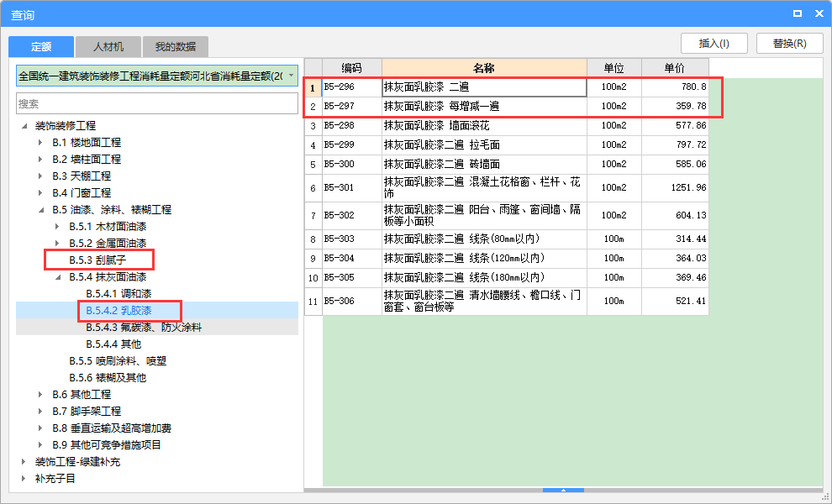Collapse the 装饰装修工程 root node
The image size is (832, 504).
click(x=24, y=126)
